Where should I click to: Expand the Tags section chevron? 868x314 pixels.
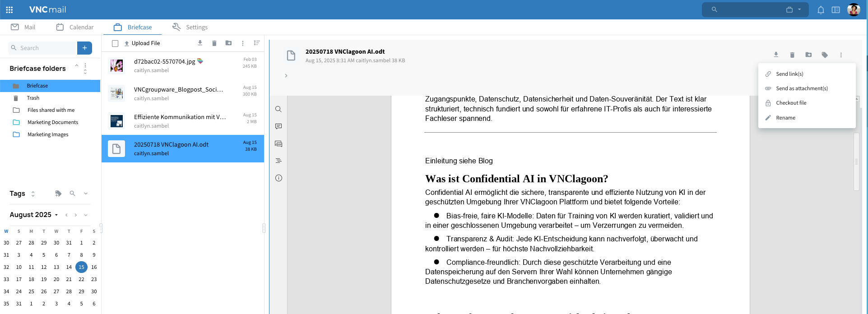point(86,194)
